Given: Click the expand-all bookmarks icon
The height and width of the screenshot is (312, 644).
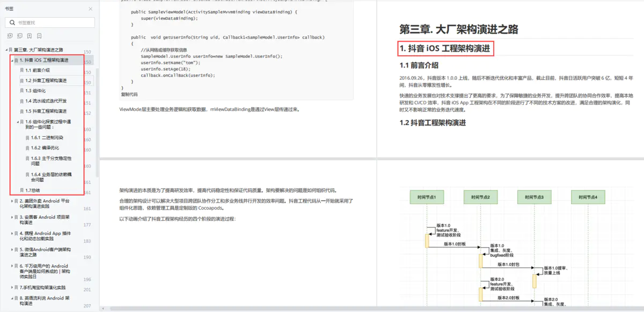Looking at the screenshot, I should tap(10, 36).
